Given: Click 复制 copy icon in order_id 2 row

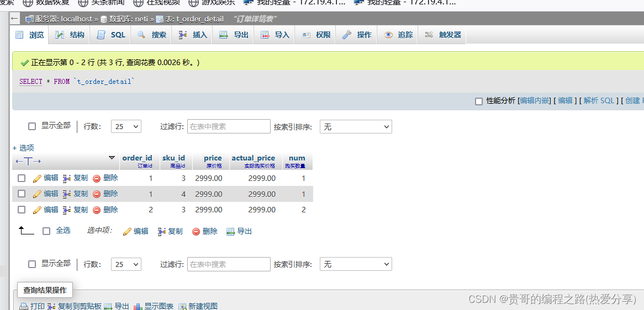Looking at the screenshot, I should pyautogui.click(x=67, y=210).
